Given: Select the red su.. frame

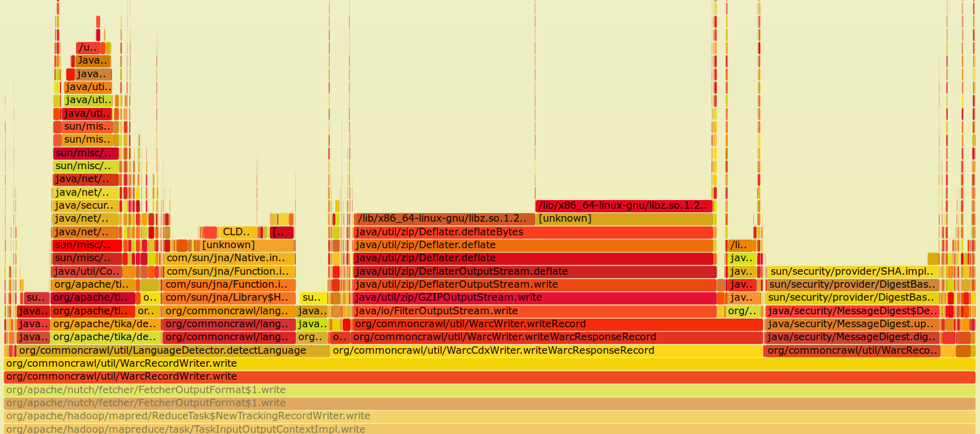Looking at the screenshot, I should coord(36,298).
